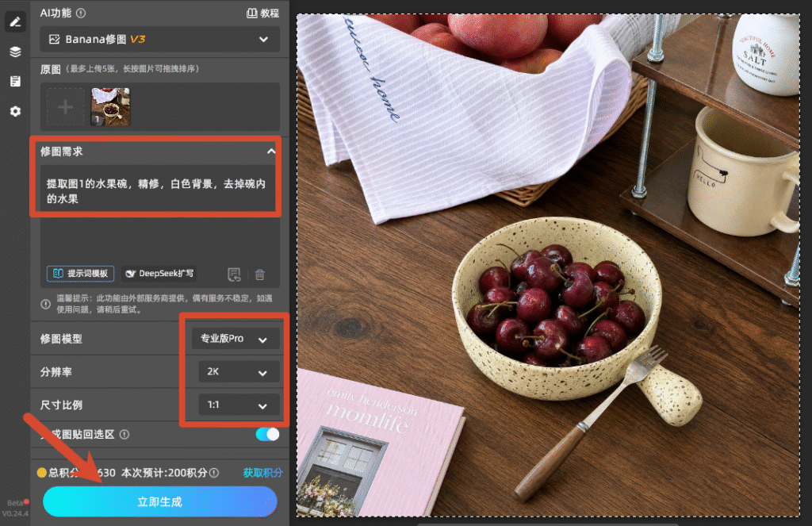The height and width of the screenshot is (526, 812).
Task: Open the 修图模型 专业版Pro dropdown
Action: pos(236,339)
